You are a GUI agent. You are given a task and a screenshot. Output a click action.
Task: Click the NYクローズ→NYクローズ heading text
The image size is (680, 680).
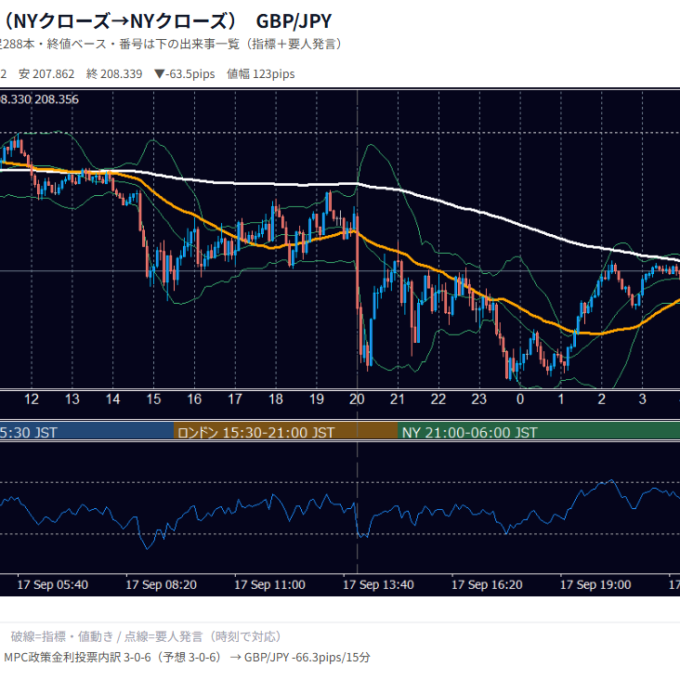[121, 21]
